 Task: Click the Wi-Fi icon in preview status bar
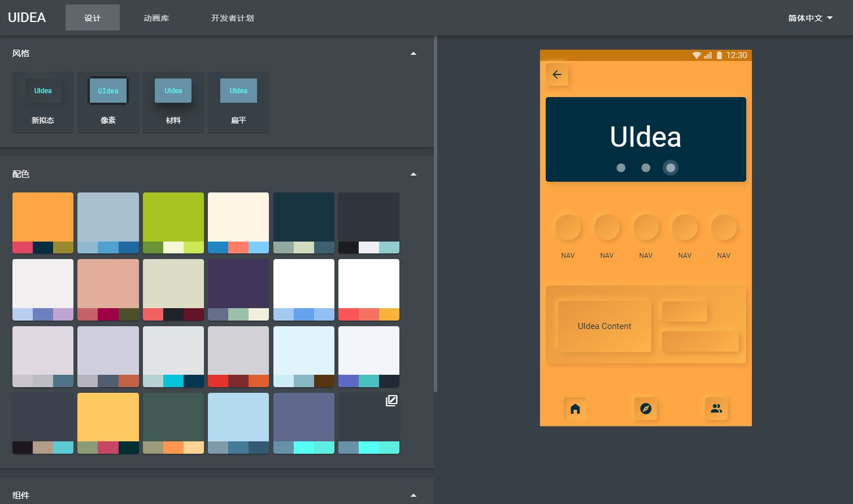point(697,55)
